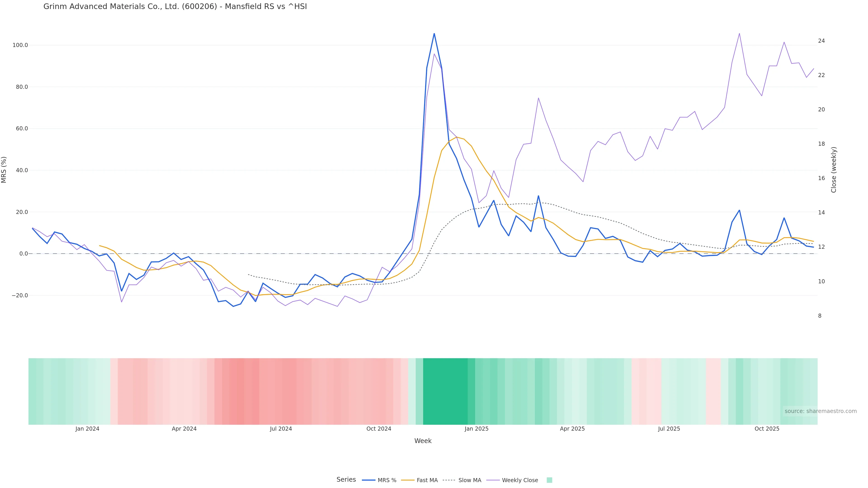Click the Apr 2024 x-axis tick label

[184, 429]
